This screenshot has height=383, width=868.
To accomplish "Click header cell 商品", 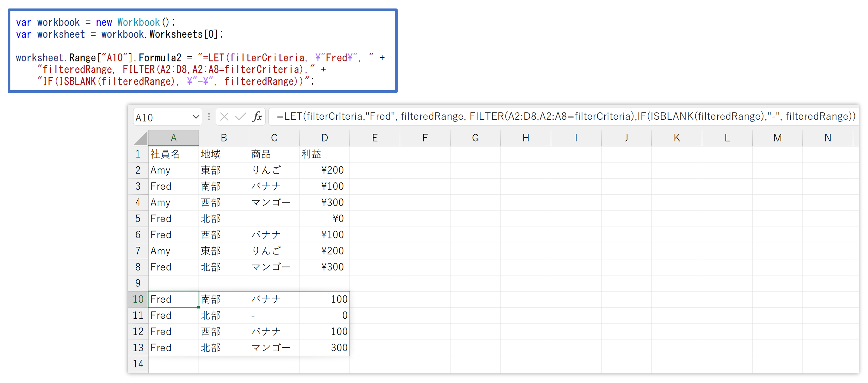I will pos(274,154).
